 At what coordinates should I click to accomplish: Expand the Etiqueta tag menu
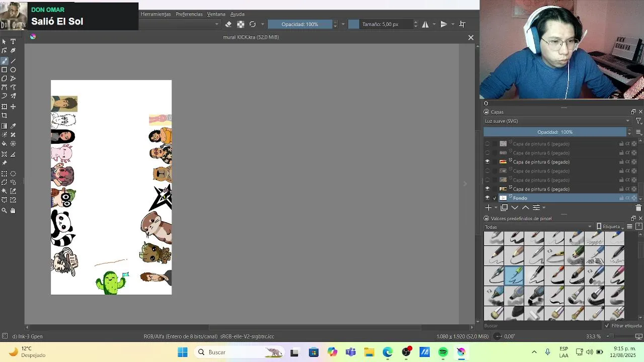[611, 227]
